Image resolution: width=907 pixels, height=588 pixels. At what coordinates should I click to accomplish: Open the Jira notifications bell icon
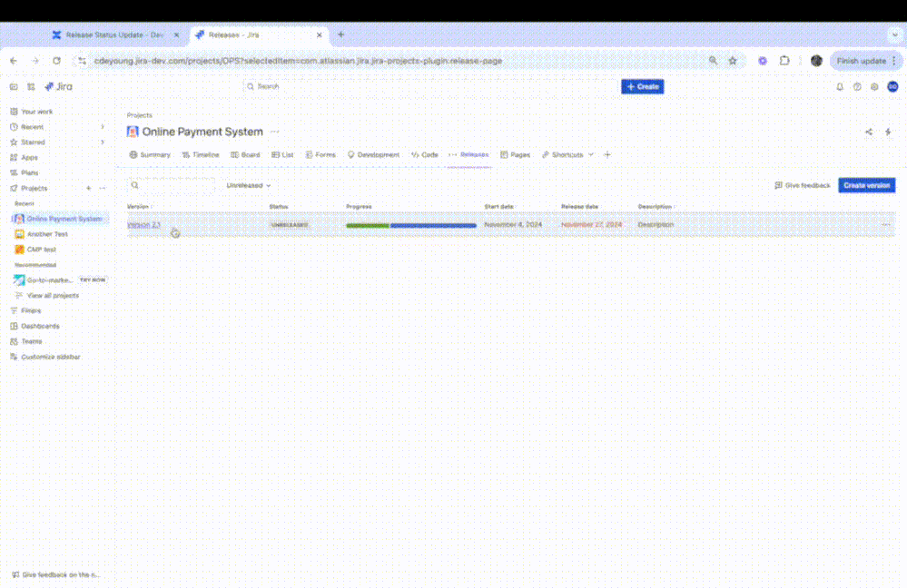tap(840, 86)
